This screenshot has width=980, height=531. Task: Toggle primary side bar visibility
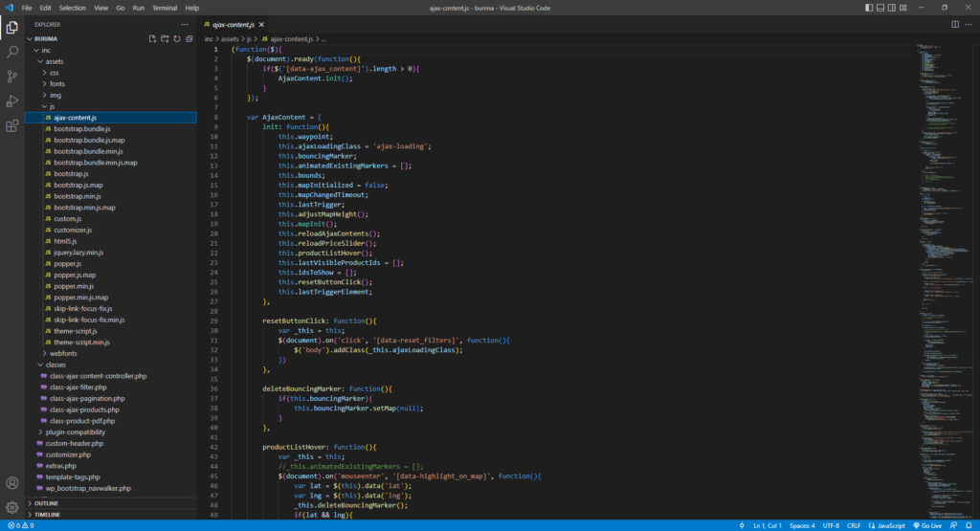869,8
